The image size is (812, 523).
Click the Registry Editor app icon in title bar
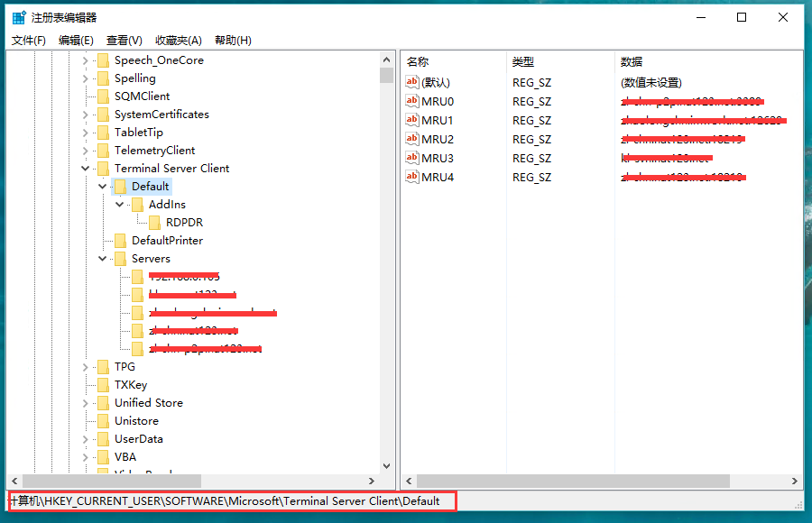click(19, 17)
